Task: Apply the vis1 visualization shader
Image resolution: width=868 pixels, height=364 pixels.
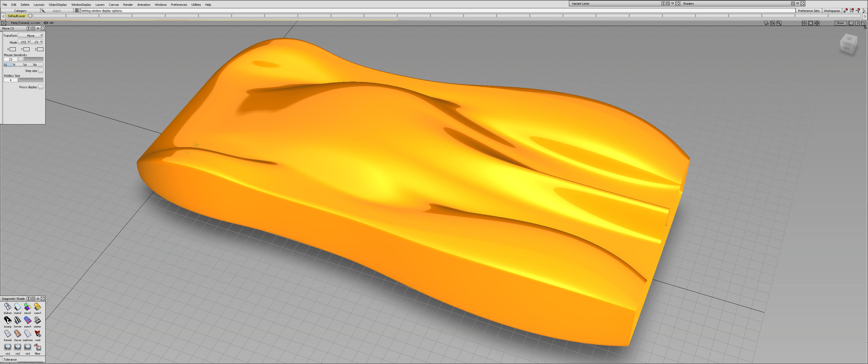Action: coord(7,347)
